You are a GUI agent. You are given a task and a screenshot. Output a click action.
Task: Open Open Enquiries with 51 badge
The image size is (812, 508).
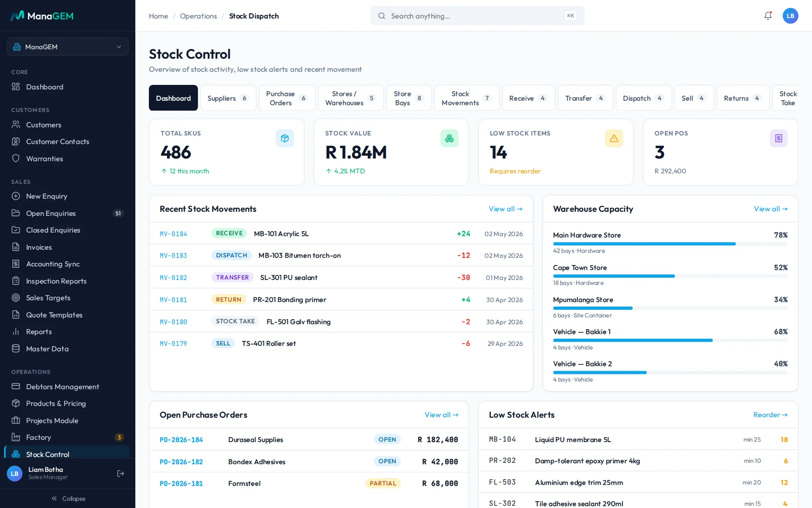coord(68,213)
